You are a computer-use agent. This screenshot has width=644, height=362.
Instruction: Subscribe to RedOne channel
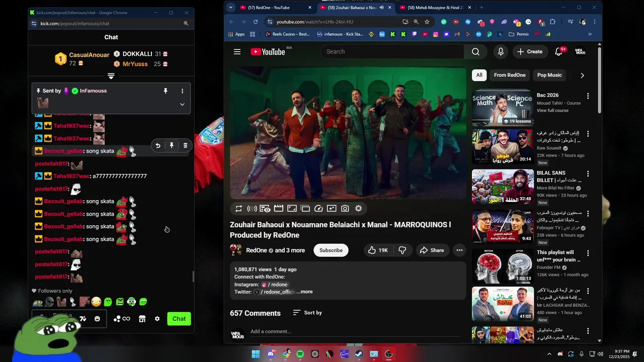(x=331, y=250)
